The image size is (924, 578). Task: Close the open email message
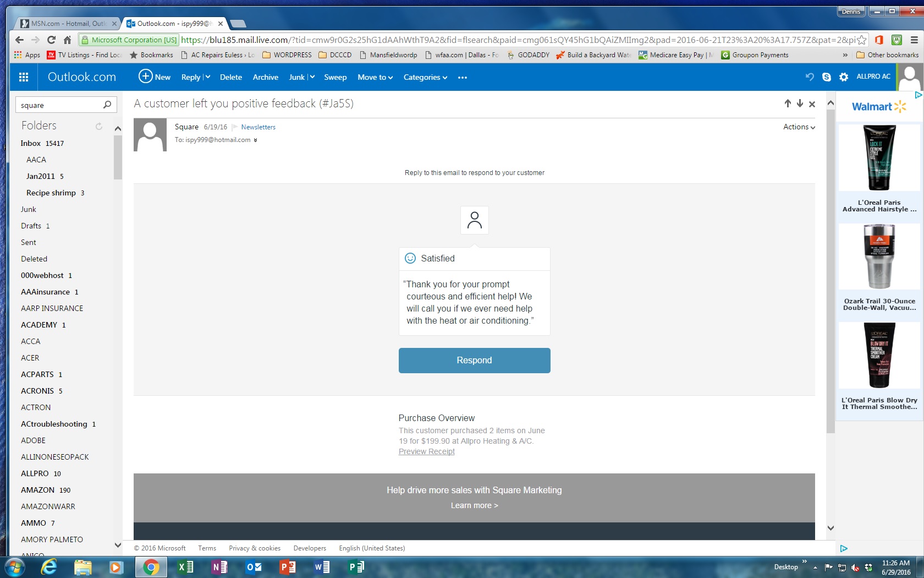(x=812, y=104)
